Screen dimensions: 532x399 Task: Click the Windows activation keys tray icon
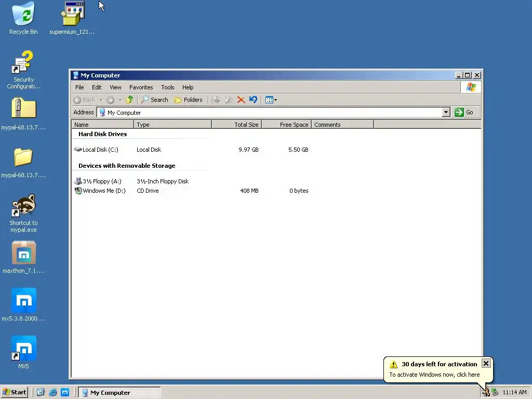pyautogui.click(x=486, y=392)
